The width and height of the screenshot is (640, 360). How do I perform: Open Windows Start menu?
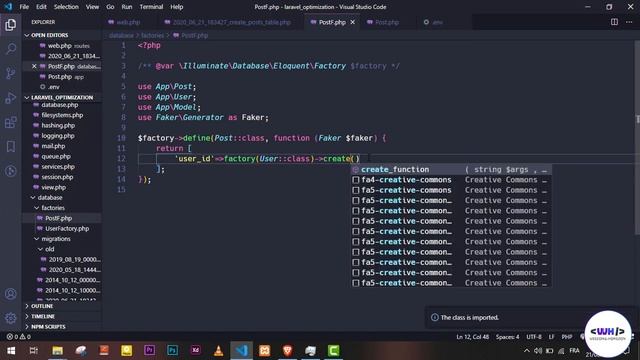coord(11,351)
